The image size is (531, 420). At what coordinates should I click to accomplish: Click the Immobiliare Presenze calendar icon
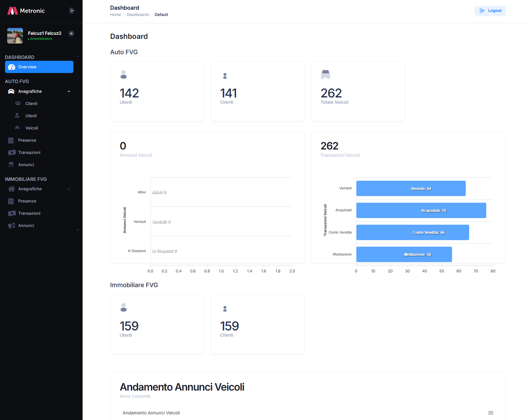[x=11, y=201]
